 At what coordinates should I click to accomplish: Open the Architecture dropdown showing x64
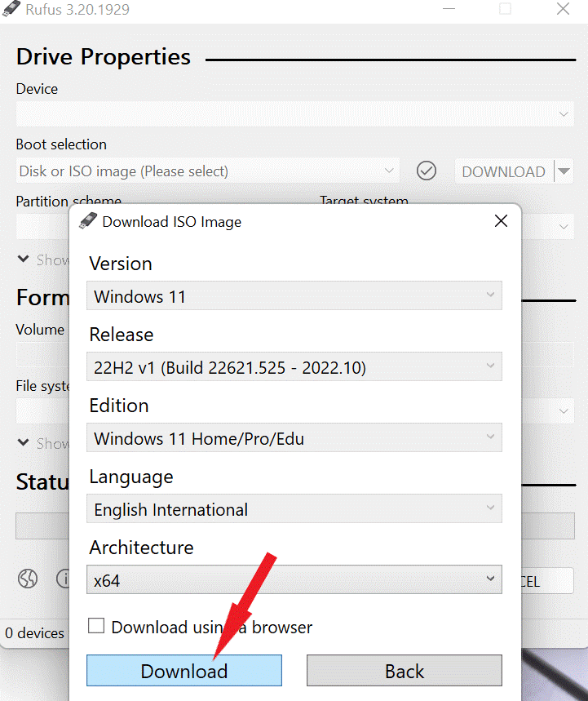pyautogui.click(x=294, y=579)
